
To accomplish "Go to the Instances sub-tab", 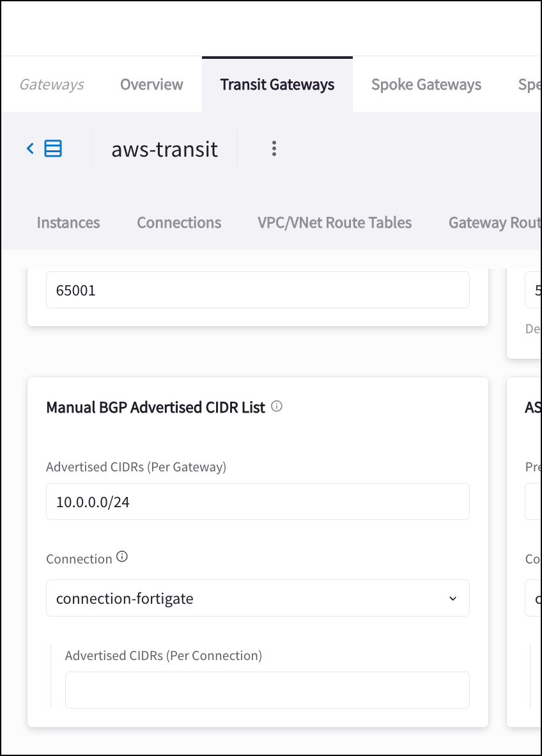I will (x=68, y=223).
